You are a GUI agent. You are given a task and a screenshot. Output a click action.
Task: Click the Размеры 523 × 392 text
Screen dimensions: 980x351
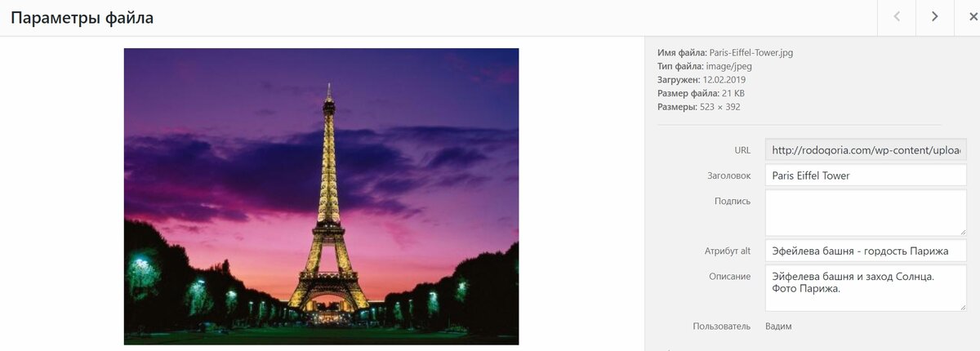pos(699,107)
